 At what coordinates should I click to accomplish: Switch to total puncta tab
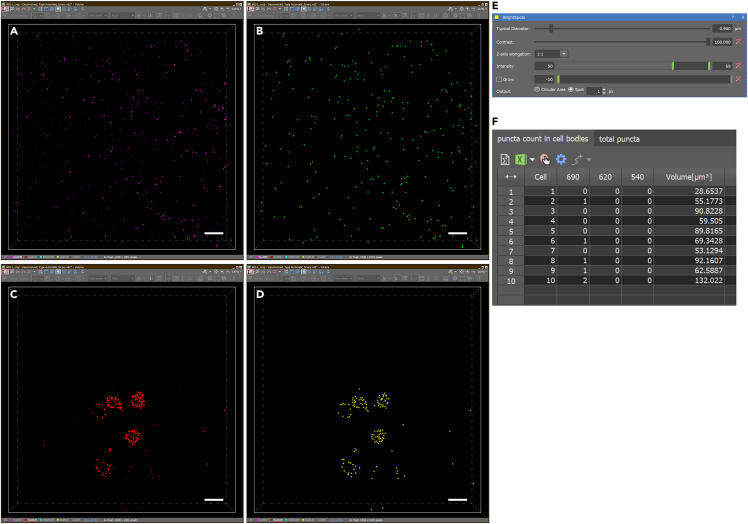point(619,139)
